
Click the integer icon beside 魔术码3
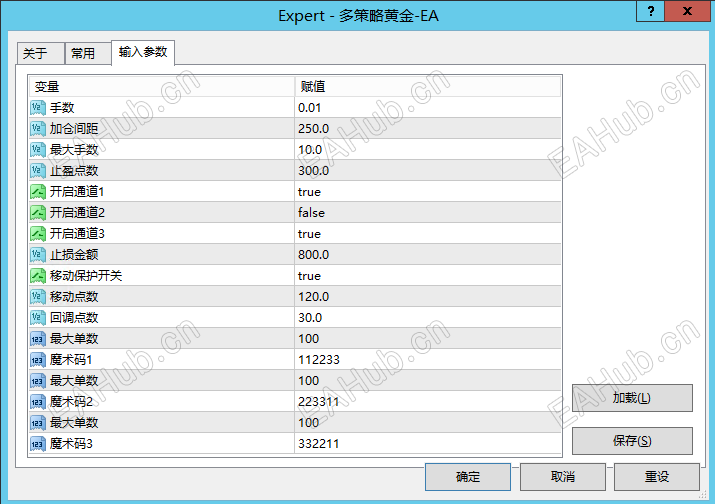(38, 444)
